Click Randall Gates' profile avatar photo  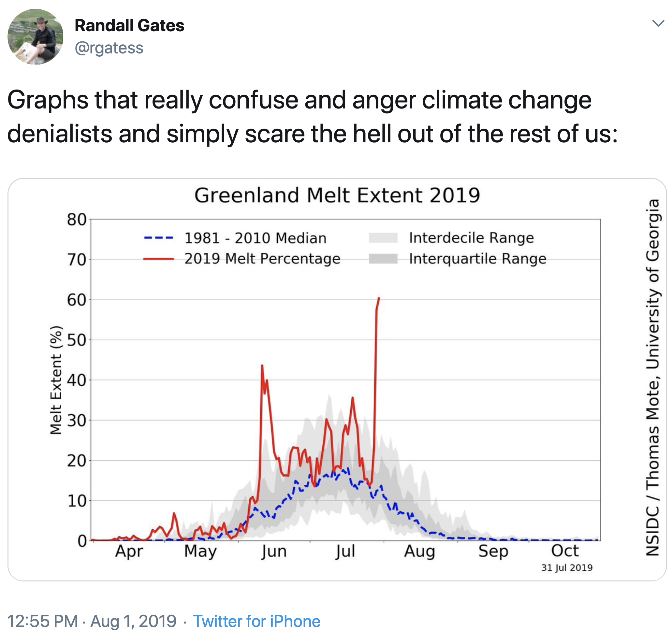35,36
